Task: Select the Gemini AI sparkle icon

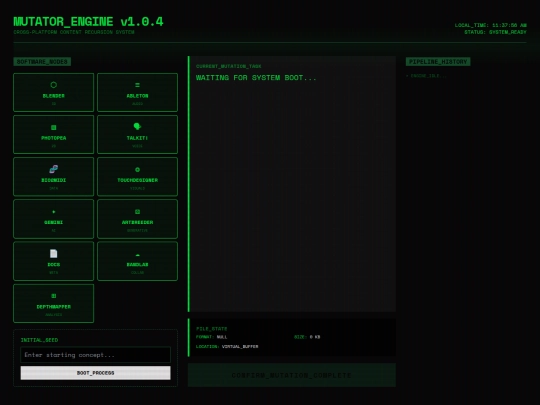Action: pyautogui.click(x=53, y=212)
